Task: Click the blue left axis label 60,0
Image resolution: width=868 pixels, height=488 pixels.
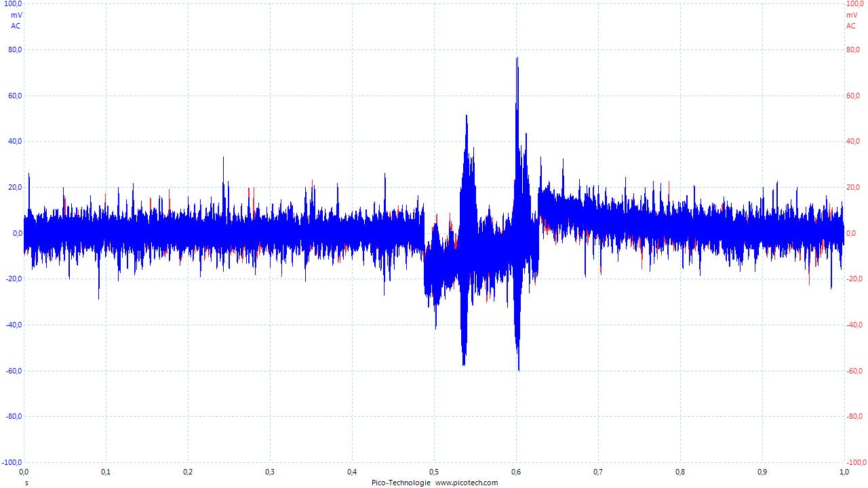Action: 15,96
